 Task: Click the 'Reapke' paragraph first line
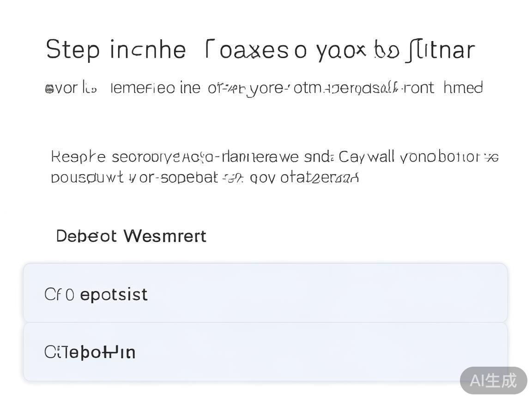[274, 157]
